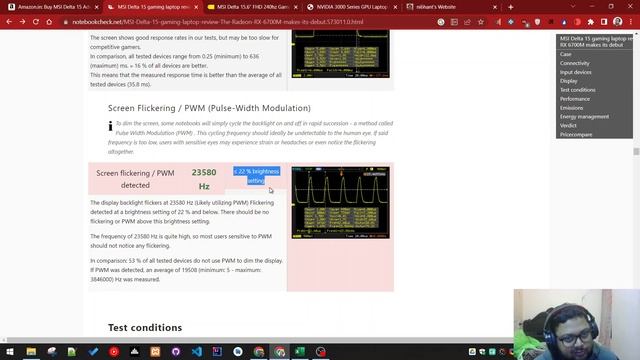This screenshot has width=640, height=360.
Task: Open the Windows Start menu
Action: (10, 351)
